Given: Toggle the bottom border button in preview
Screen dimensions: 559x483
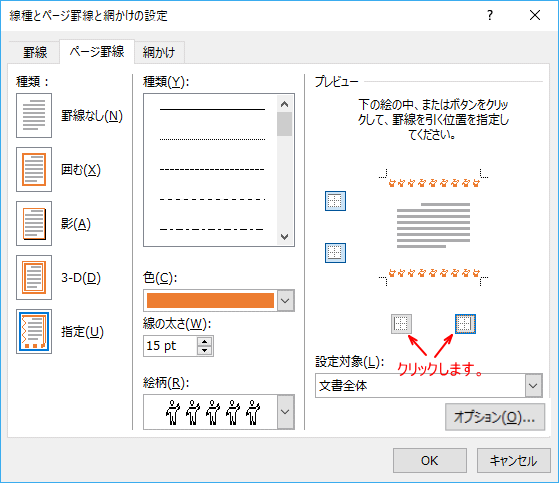Looking at the screenshot, I should pos(335,253).
